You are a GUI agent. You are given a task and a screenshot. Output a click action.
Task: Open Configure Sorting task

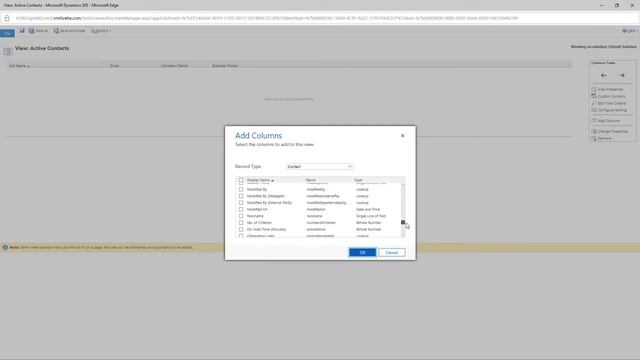pyautogui.click(x=609, y=110)
